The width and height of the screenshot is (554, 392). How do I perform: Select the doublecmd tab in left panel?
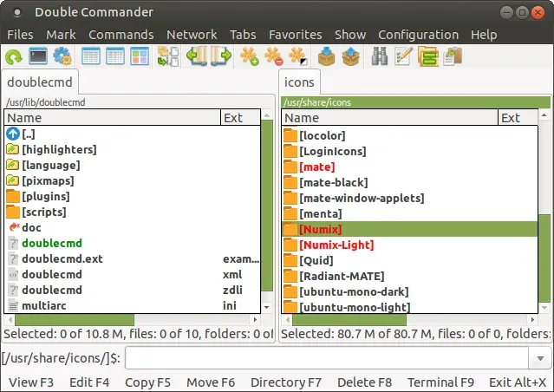click(40, 82)
